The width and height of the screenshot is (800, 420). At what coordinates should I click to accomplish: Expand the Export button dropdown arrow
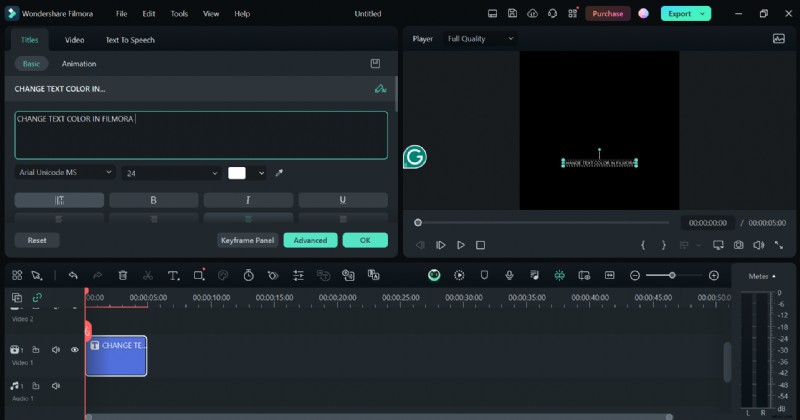pyautogui.click(x=703, y=14)
